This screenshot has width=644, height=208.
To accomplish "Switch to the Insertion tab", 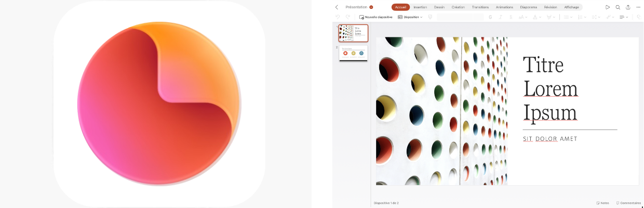I will tap(420, 7).
